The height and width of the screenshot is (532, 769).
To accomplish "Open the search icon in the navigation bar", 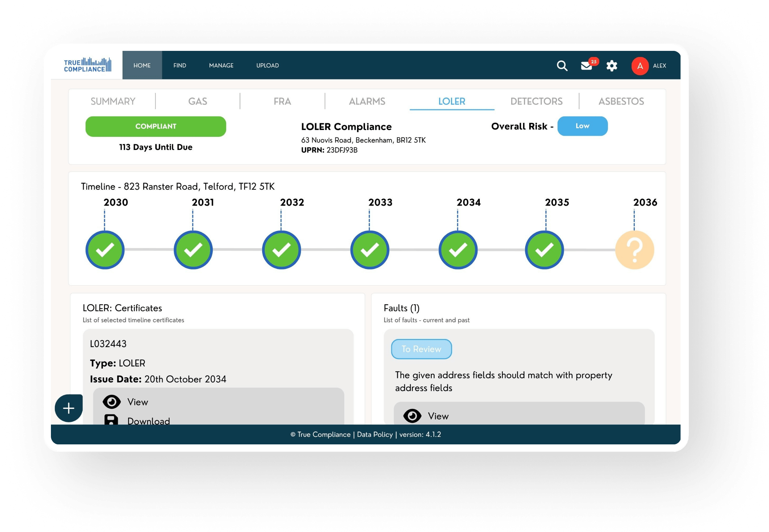I will tap(562, 66).
